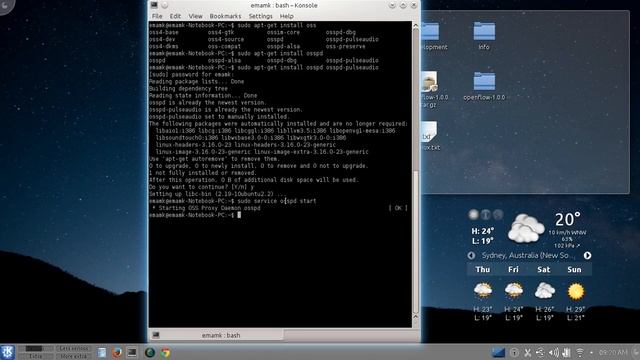This screenshot has height=360, width=640.
Task: Select the Thu forecast day header
Action: (482, 269)
